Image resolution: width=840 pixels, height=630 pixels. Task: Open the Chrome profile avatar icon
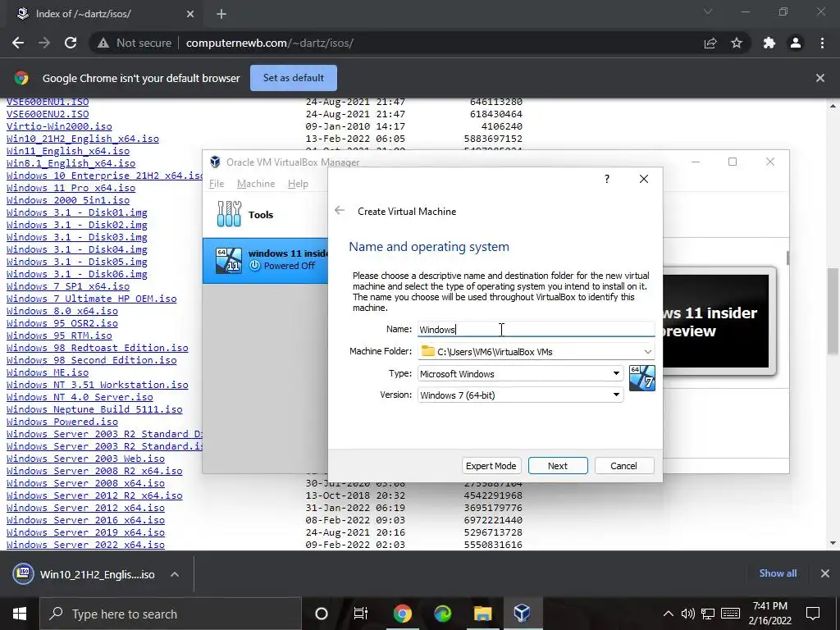[x=796, y=43]
